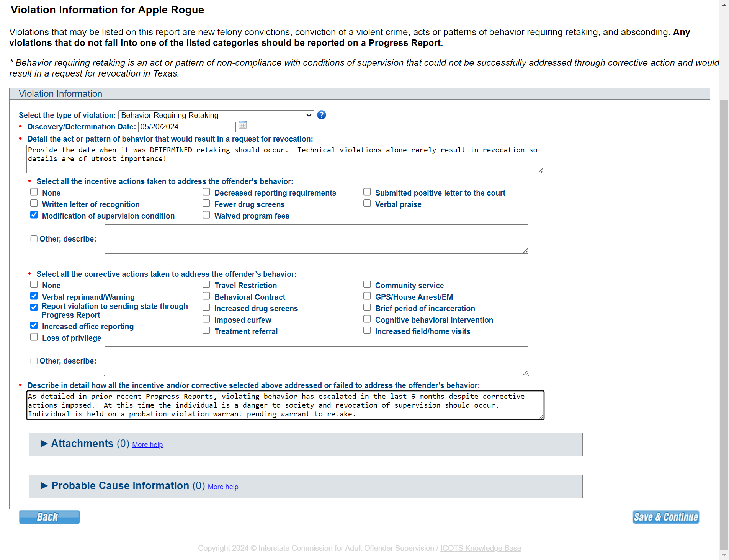Viewport: 729px width, 560px height.
Task: Check Treatment referral
Action: pyautogui.click(x=206, y=330)
